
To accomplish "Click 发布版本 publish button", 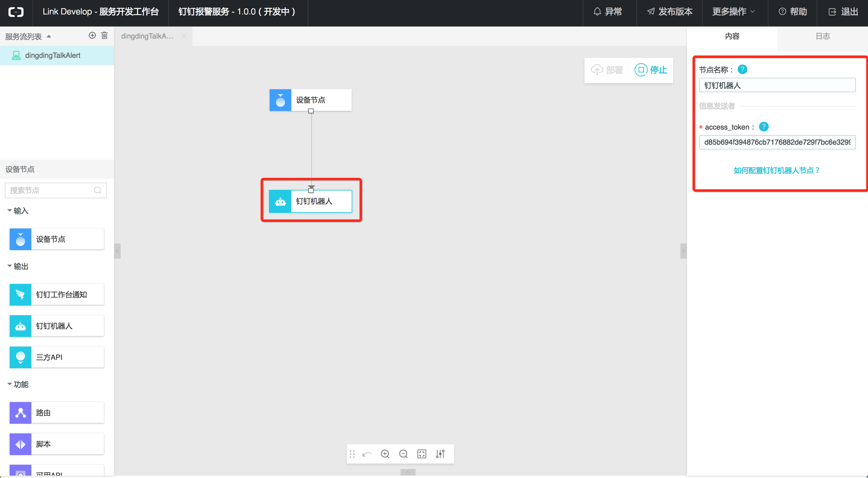I will click(669, 12).
